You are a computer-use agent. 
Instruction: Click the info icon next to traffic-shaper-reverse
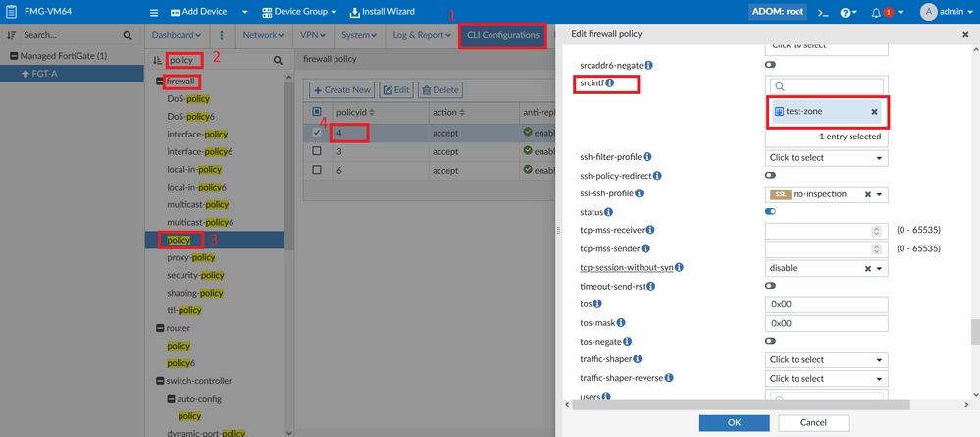[x=669, y=378]
